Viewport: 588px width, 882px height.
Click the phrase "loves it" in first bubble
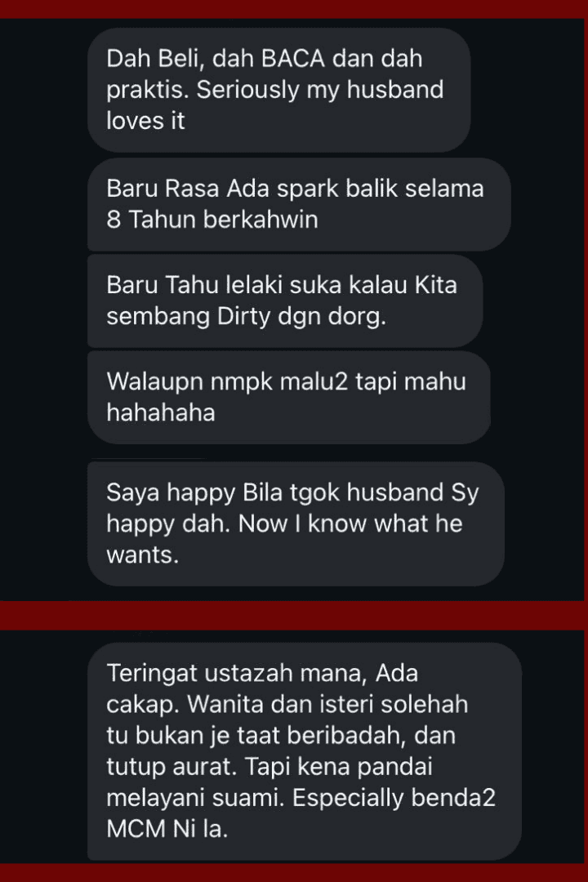[145, 121]
